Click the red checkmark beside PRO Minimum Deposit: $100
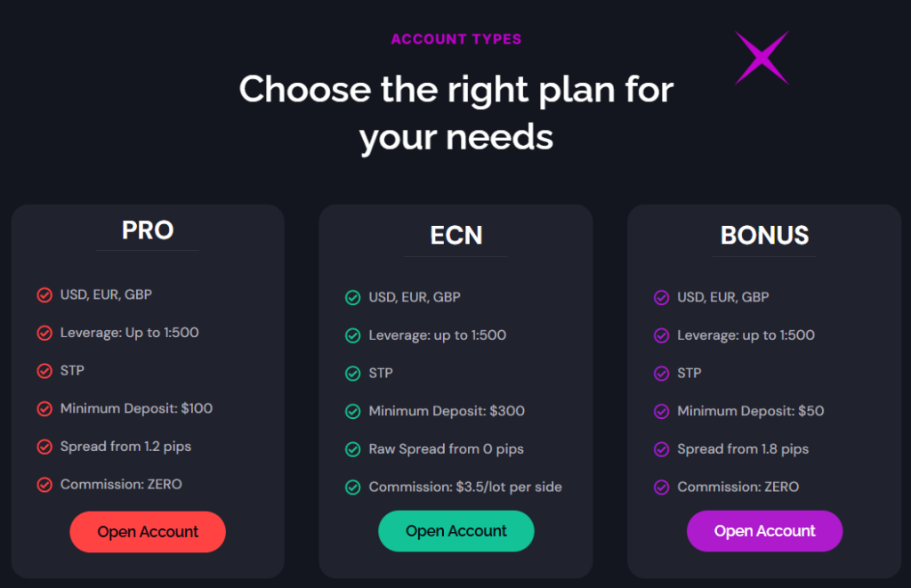911x588 pixels. point(44,409)
